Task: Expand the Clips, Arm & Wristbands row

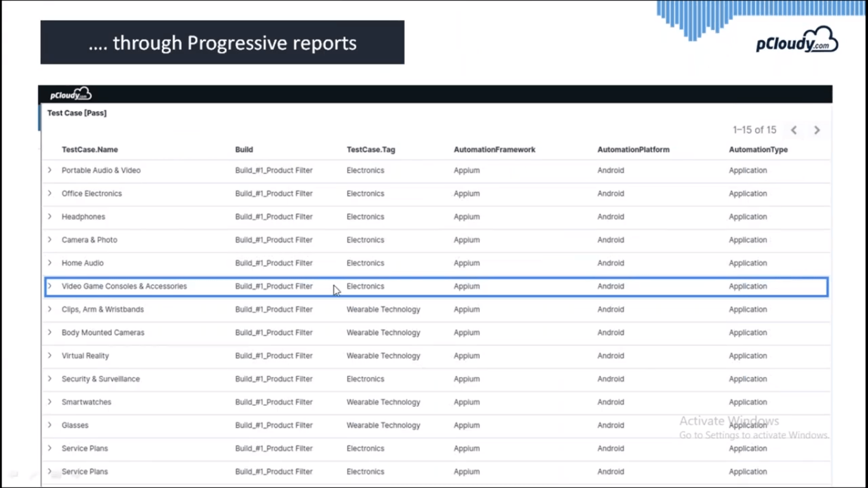Action: [x=50, y=309]
